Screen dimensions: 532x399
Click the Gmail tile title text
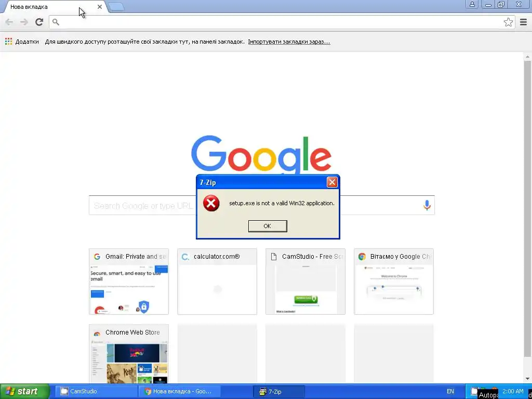click(136, 257)
